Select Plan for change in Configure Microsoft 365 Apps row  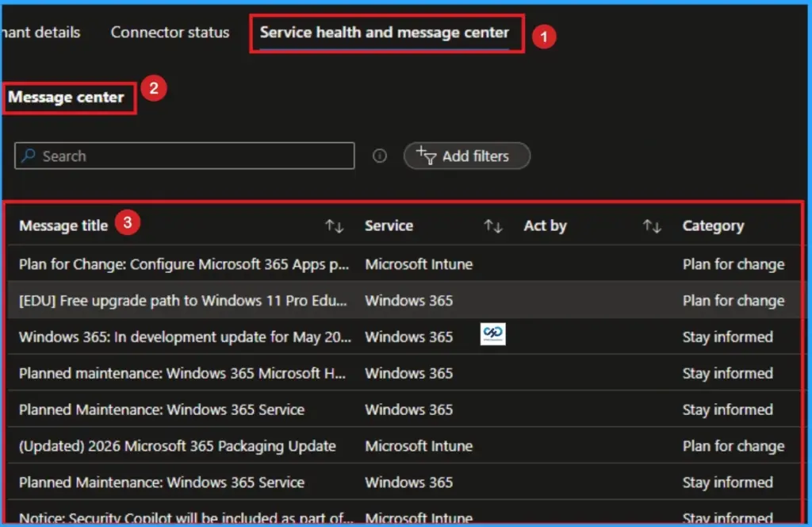point(733,264)
